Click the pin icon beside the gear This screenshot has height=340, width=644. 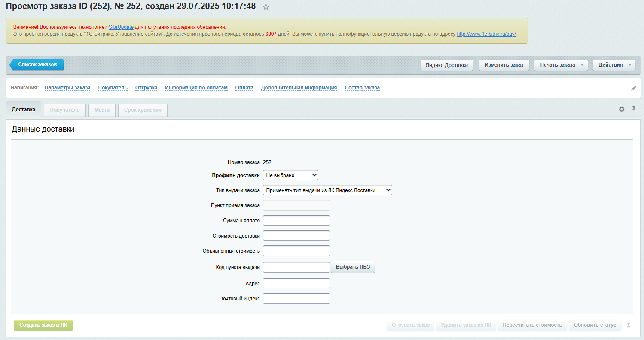point(633,110)
